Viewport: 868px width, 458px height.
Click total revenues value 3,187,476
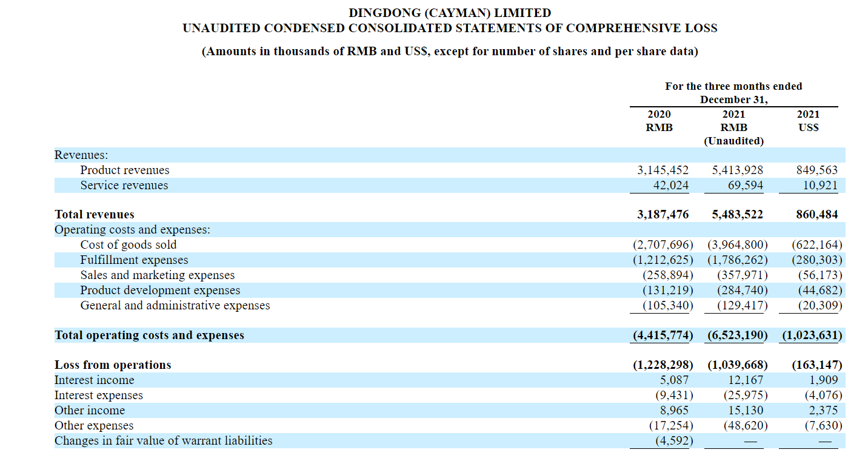[x=663, y=215]
